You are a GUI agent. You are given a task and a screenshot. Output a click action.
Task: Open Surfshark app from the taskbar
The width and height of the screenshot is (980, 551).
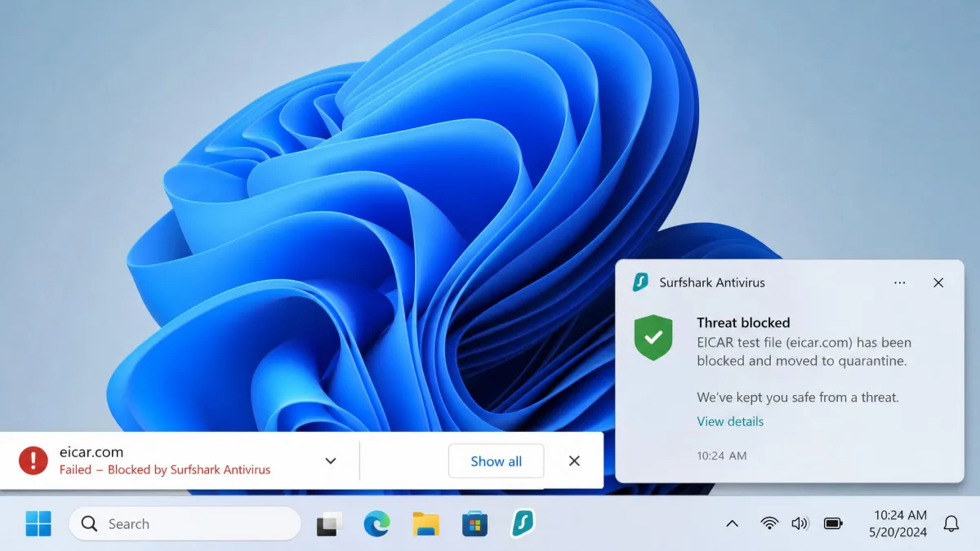click(523, 523)
